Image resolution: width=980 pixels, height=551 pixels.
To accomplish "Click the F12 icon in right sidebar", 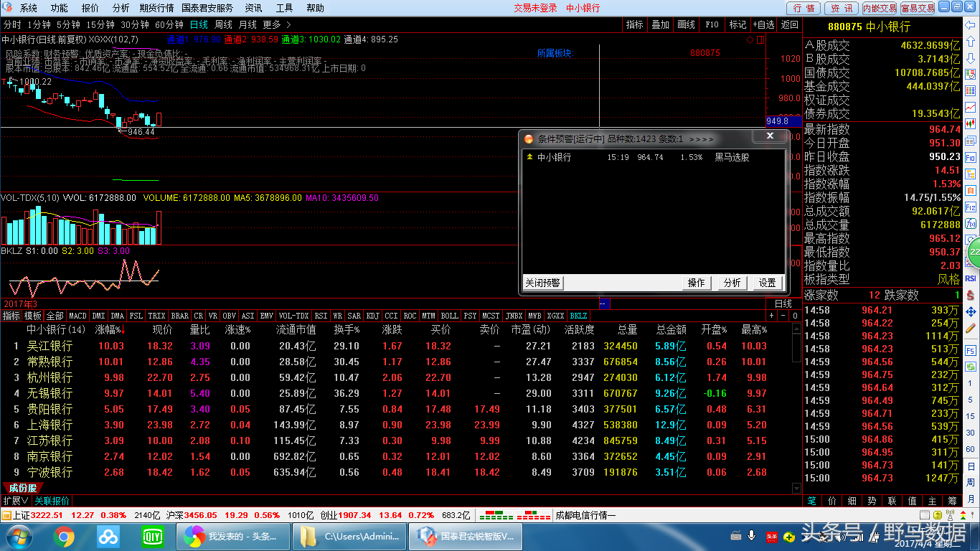I will click(970, 208).
